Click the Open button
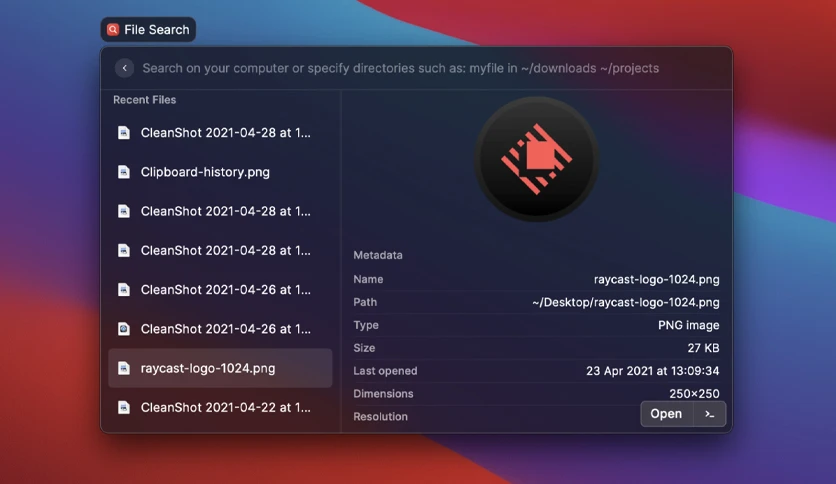 click(666, 414)
